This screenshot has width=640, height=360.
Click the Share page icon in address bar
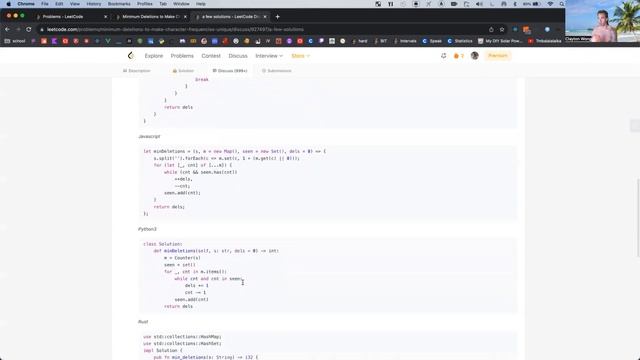[491, 29]
